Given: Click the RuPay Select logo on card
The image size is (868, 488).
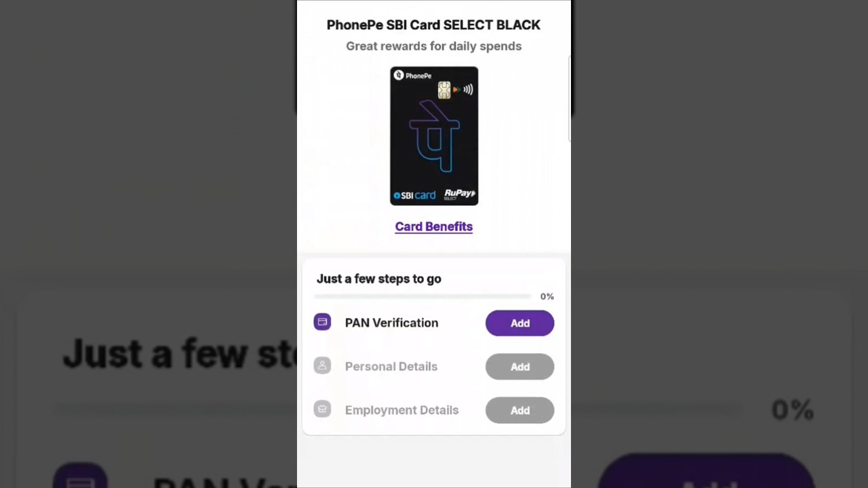Looking at the screenshot, I should 460,195.
